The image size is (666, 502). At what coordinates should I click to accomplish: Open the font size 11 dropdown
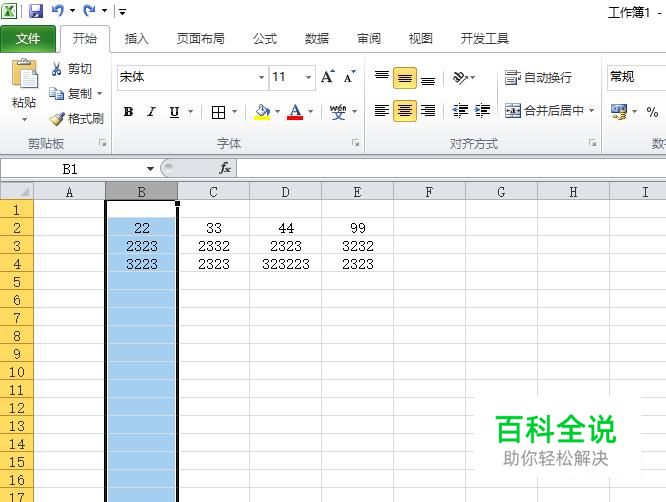(x=309, y=77)
